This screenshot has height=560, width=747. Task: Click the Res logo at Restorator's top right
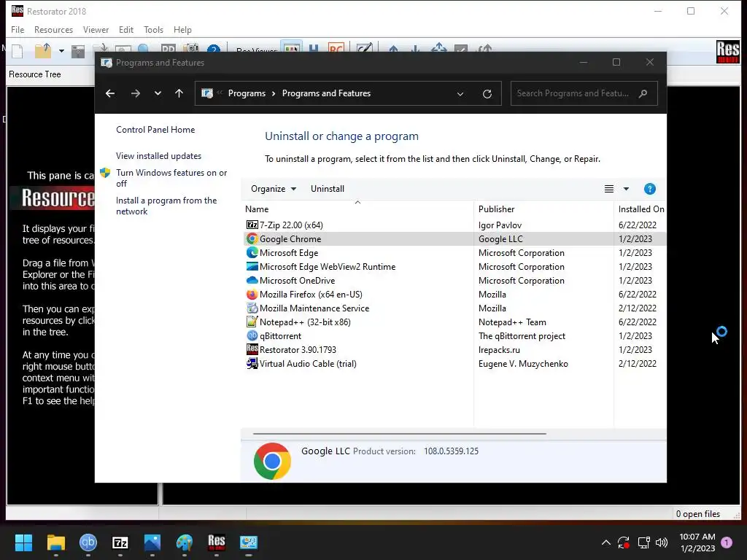(x=727, y=52)
